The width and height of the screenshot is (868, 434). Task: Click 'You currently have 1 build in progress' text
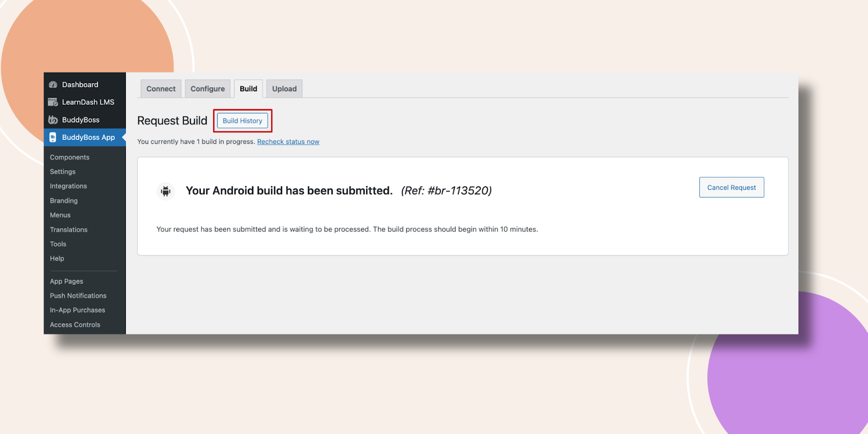(x=196, y=142)
